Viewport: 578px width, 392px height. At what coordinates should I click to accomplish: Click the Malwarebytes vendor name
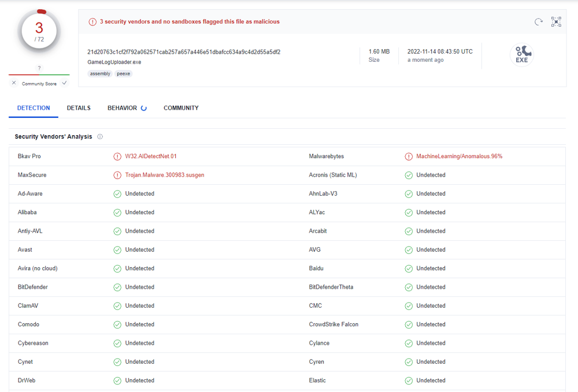(326, 156)
